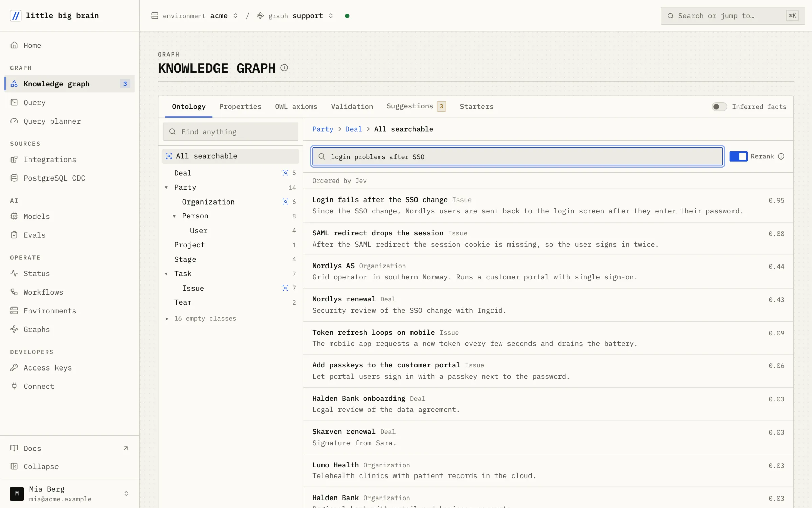This screenshot has height=508, width=812.
Task: Select the Stage class in the tree
Action: click(230, 259)
